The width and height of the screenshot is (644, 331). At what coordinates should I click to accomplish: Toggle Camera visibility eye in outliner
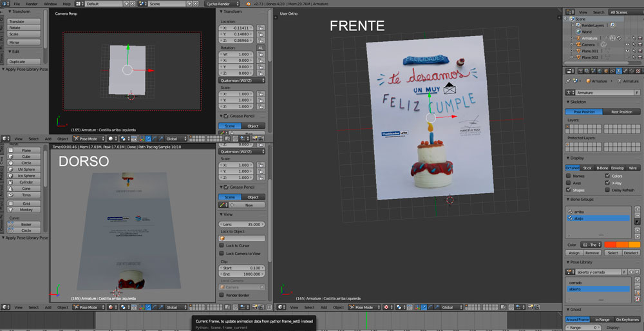[627, 44]
